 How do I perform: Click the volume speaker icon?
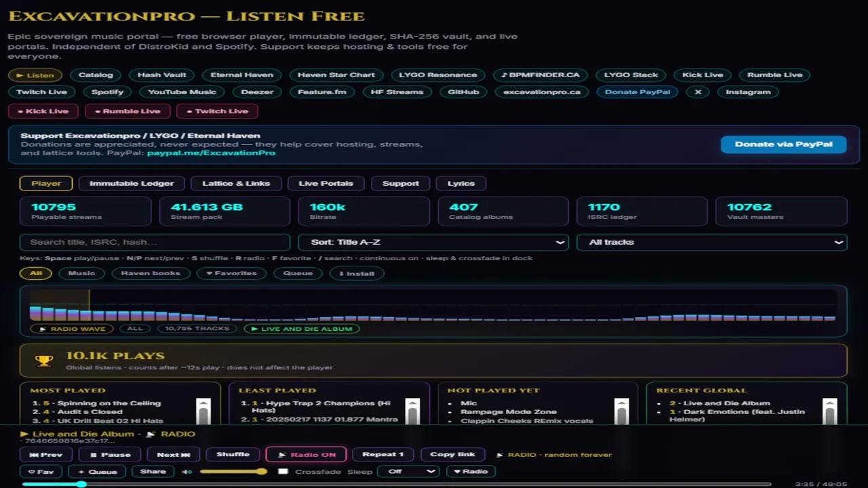pos(186,472)
